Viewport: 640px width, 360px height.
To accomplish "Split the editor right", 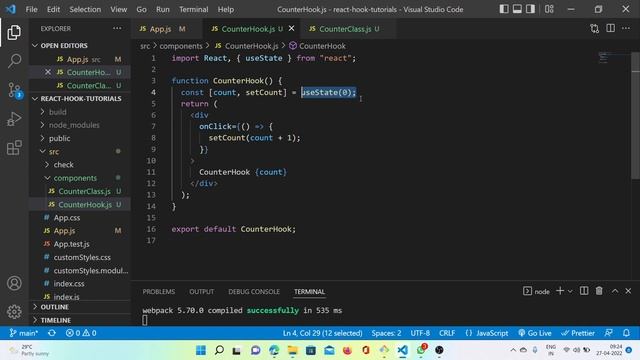I will click(611, 29).
